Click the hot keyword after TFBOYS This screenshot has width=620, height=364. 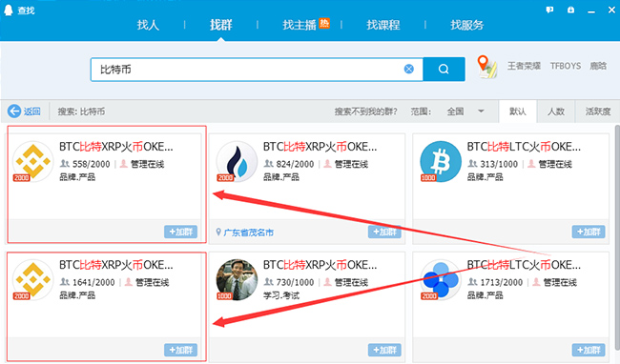[x=598, y=66]
